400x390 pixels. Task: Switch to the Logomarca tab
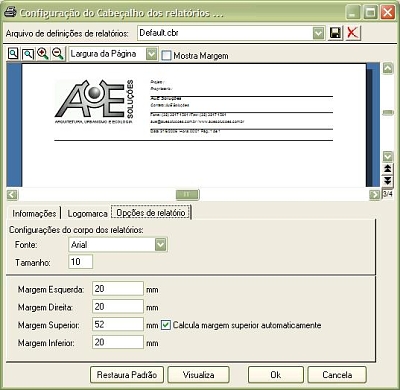[87, 213]
